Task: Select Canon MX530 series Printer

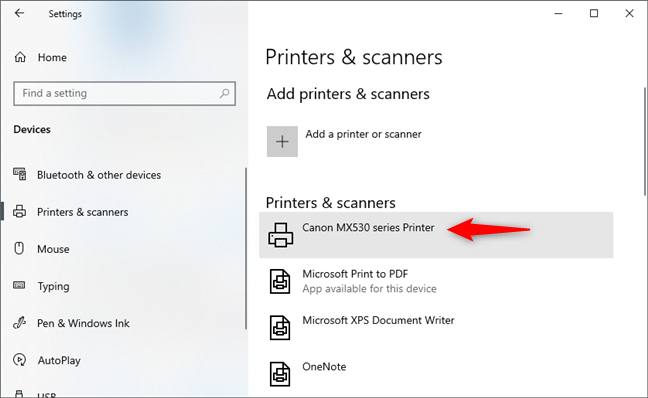Action: [436, 235]
